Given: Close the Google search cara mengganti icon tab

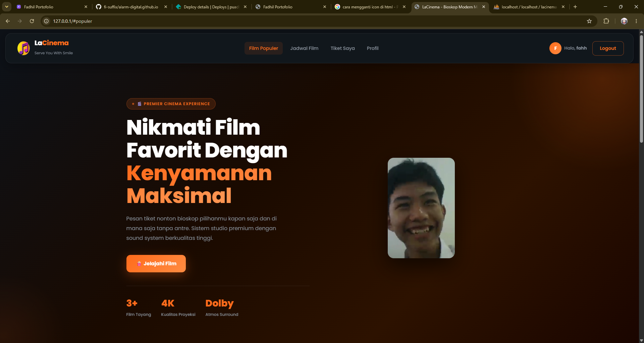Looking at the screenshot, I should 404,7.
